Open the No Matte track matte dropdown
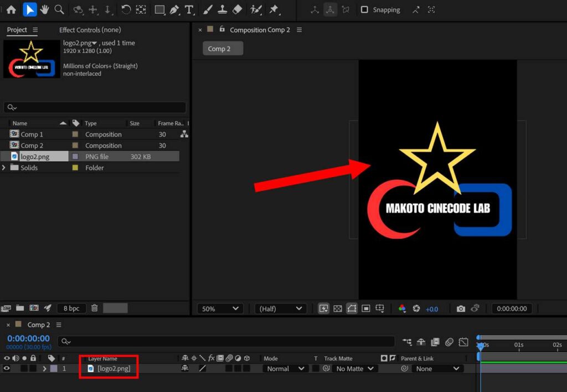Viewport: 567px width, 392px height. coord(354,369)
